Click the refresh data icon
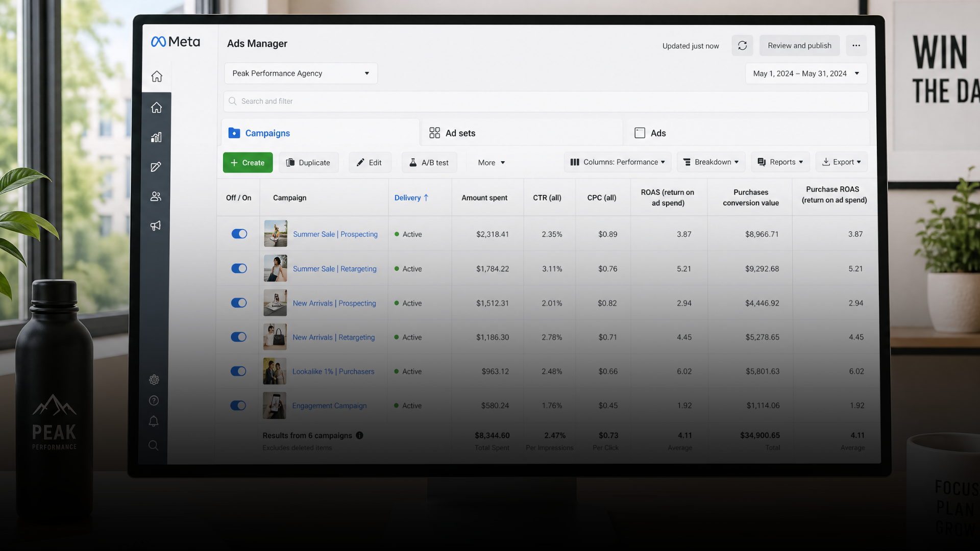The height and width of the screenshot is (551, 980). pos(742,45)
